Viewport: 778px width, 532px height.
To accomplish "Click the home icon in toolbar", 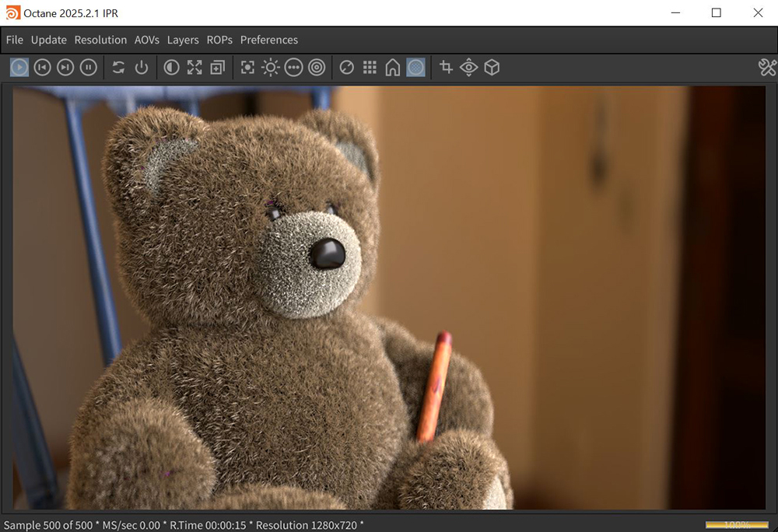I will click(393, 68).
